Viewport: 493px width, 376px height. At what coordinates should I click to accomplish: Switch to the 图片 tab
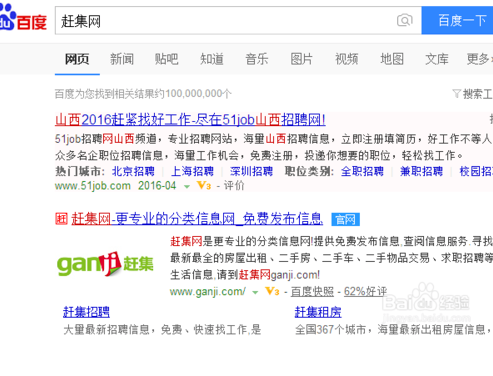(x=302, y=59)
